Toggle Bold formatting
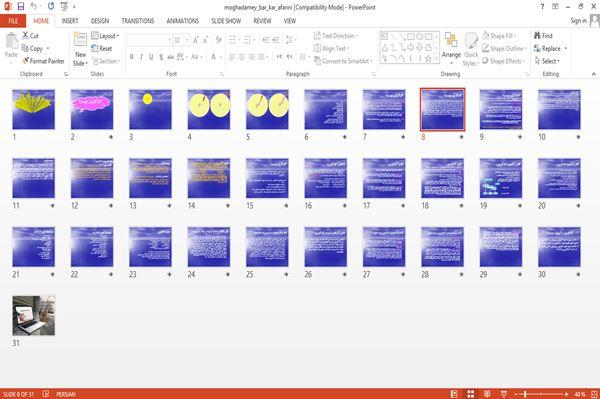The width and height of the screenshot is (600, 399). (132, 57)
